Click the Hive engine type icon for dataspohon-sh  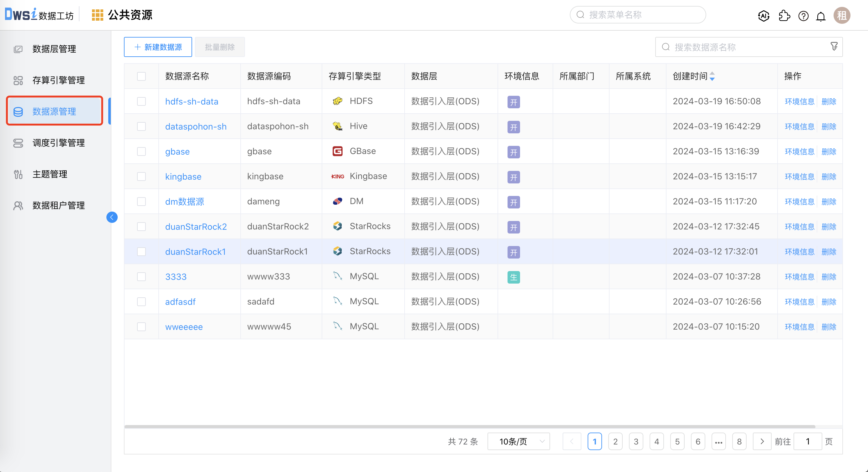(x=337, y=127)
